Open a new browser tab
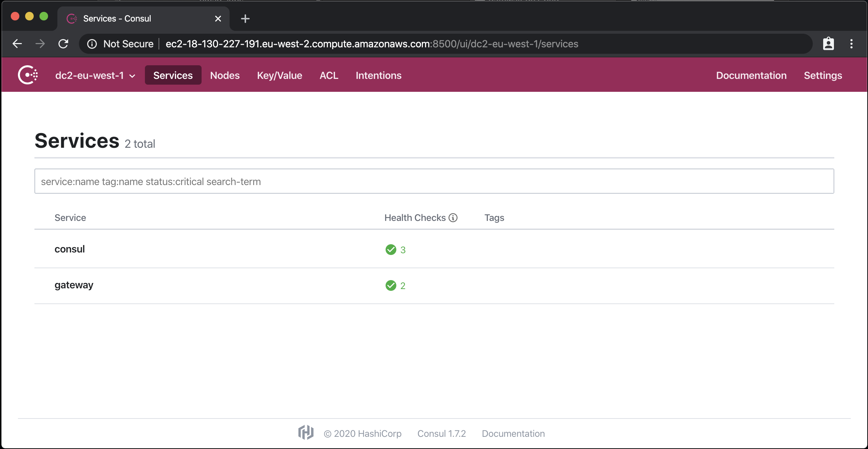The width and height of the screenshot is (868, 449). [245, 19]
